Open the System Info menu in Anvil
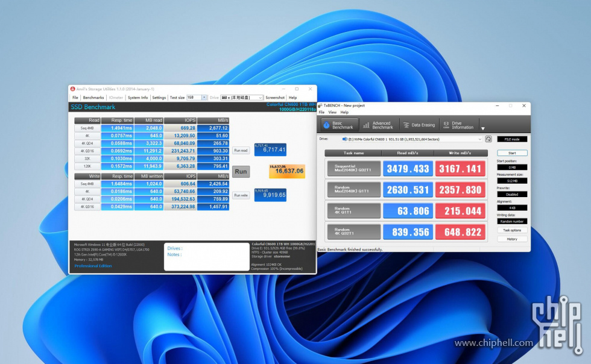 tap(137, 98)
